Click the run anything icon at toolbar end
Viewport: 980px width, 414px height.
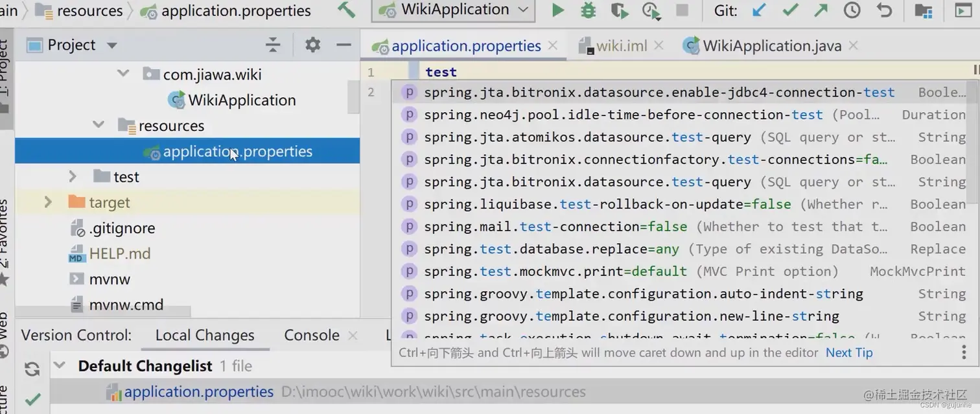coord(963,10)
